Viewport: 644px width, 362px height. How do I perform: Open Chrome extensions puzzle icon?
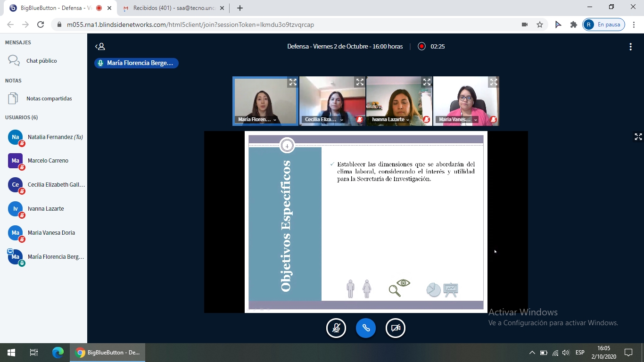[573, 25]
